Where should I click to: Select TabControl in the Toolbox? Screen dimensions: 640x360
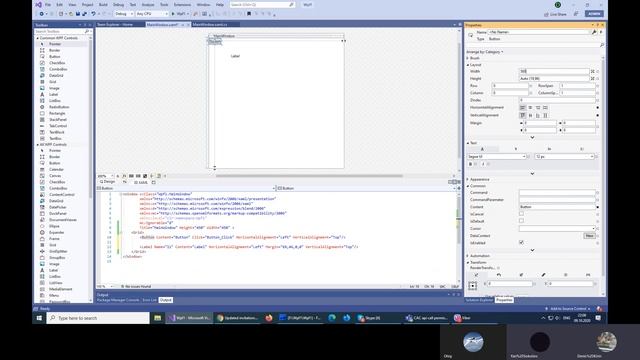[x=58, y=126]
